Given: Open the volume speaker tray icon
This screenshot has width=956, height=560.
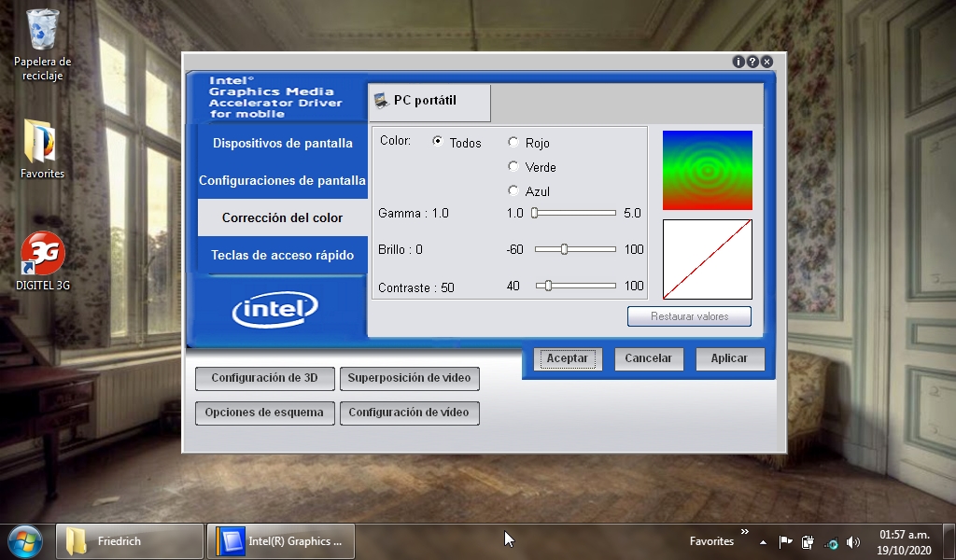Looking at the screenshot, I should (853, 541).
